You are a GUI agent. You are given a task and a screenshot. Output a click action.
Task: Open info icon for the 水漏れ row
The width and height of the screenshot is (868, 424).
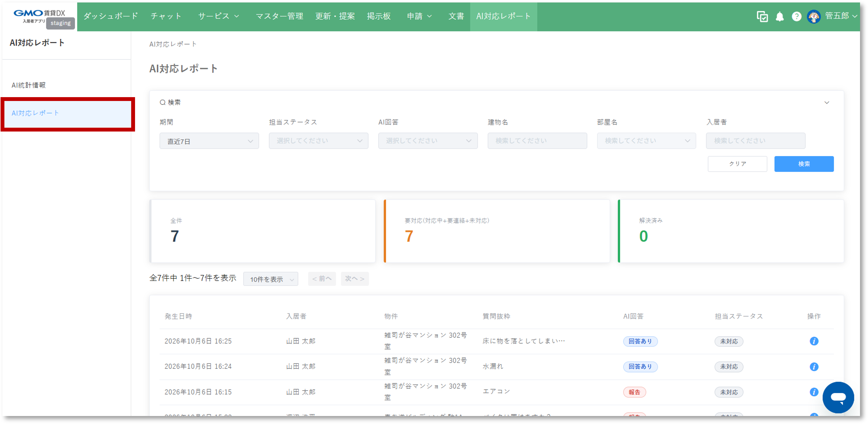point(814,366)
